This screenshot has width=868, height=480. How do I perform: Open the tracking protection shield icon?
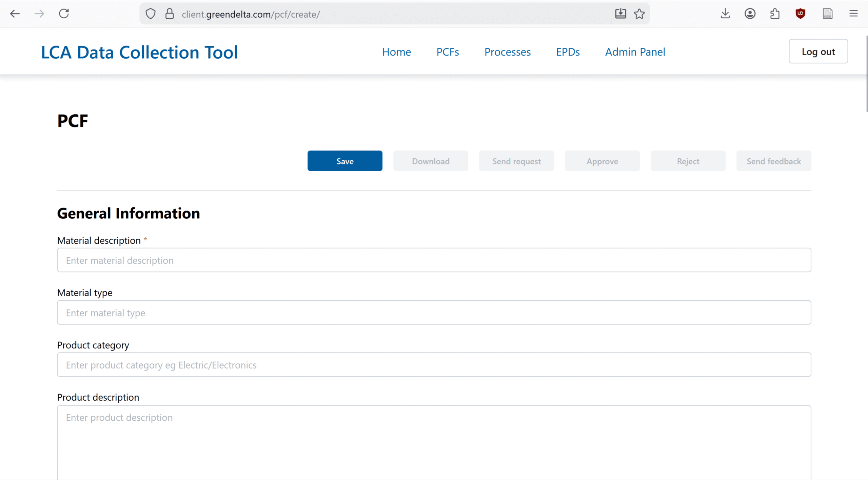(150, 14)
